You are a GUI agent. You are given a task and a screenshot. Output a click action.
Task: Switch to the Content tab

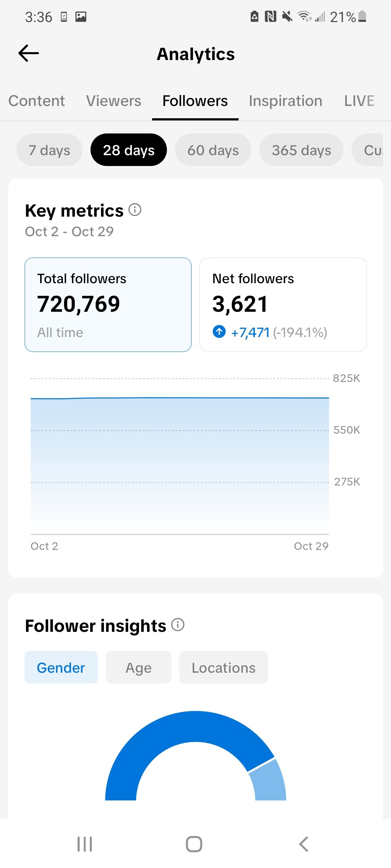point(37,101)
